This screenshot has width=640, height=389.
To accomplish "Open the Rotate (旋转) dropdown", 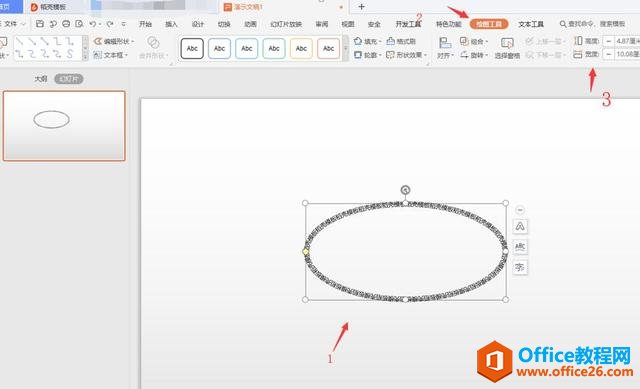I will (474, 55).
